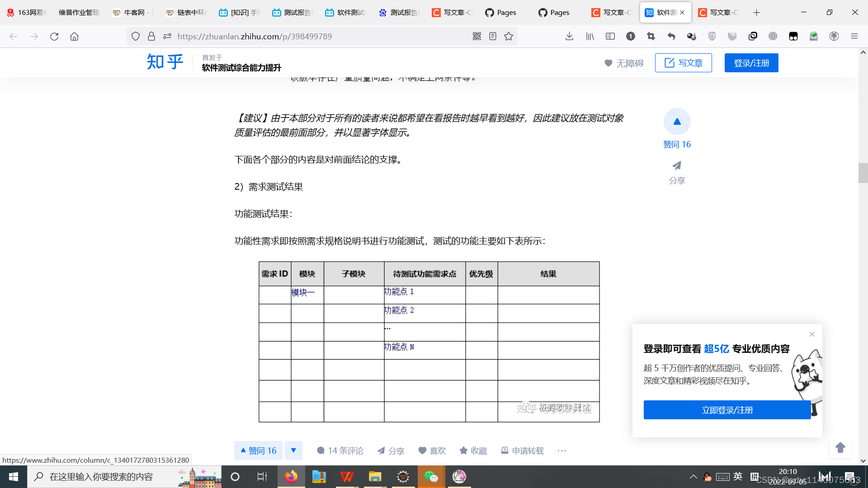Click the paper-plane share icon in sidebar
This screenshot has width=868, height=488.
[x=677, y=166]
